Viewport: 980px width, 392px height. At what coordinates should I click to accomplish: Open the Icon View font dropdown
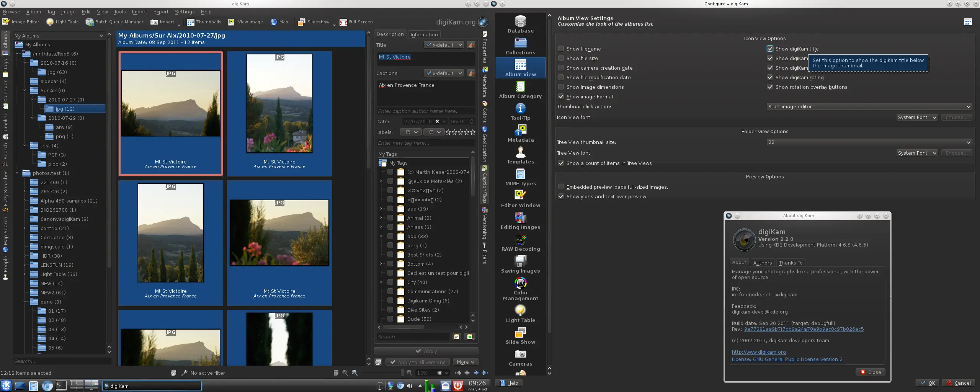(917, 117)
